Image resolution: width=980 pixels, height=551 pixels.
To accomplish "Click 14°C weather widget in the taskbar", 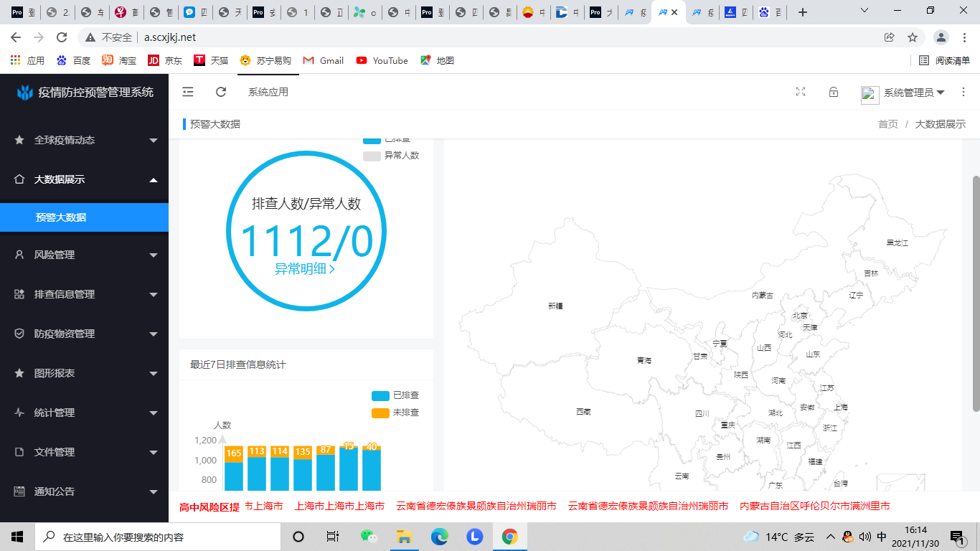I will (x=779, y=537).
